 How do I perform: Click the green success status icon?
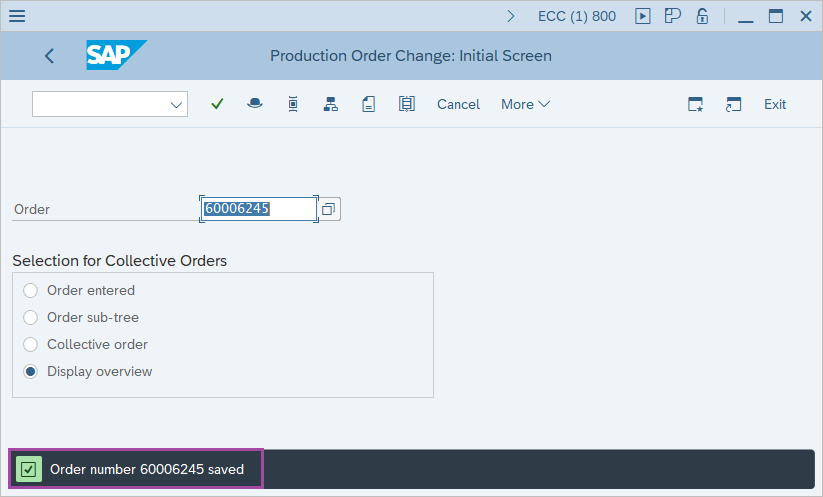pyautogui.click(x=29, y=469)
